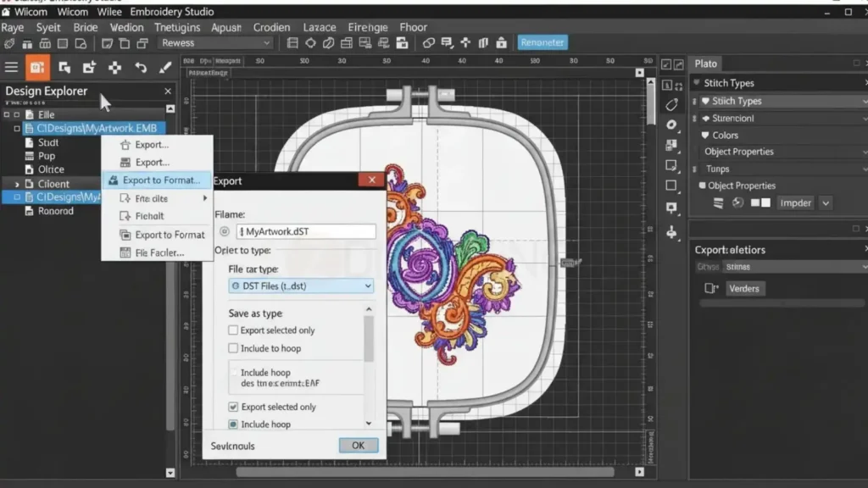The height and width of the screenshot is (488, 868).
Task: Click the stacked layers icon left of Impder
Action: [x=719, y=203]
